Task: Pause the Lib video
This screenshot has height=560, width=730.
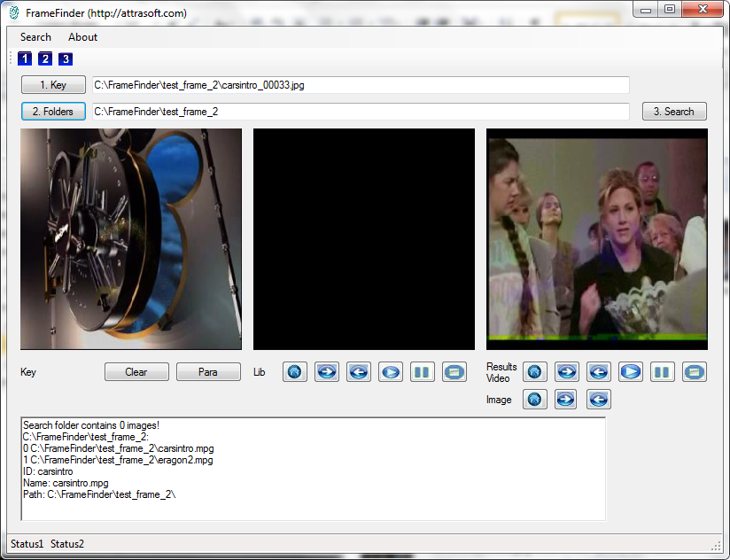Action: coord(423,372)
